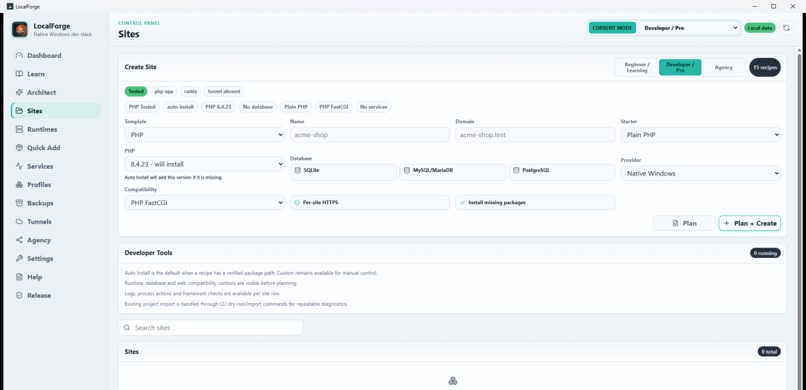Screen dimensions: 806x390
Task: Toggle the SQLite database option
Action: tap(343, 172)
